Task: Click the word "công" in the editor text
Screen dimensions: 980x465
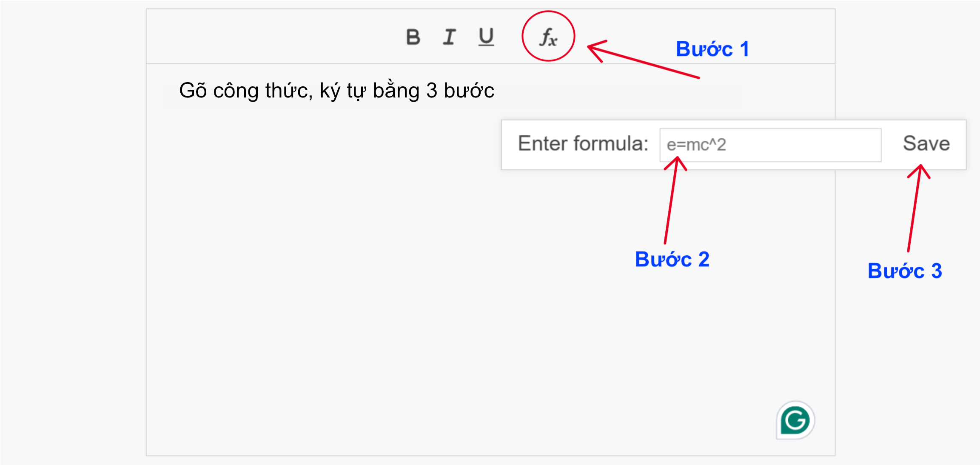Action: (x=236, y=91)
